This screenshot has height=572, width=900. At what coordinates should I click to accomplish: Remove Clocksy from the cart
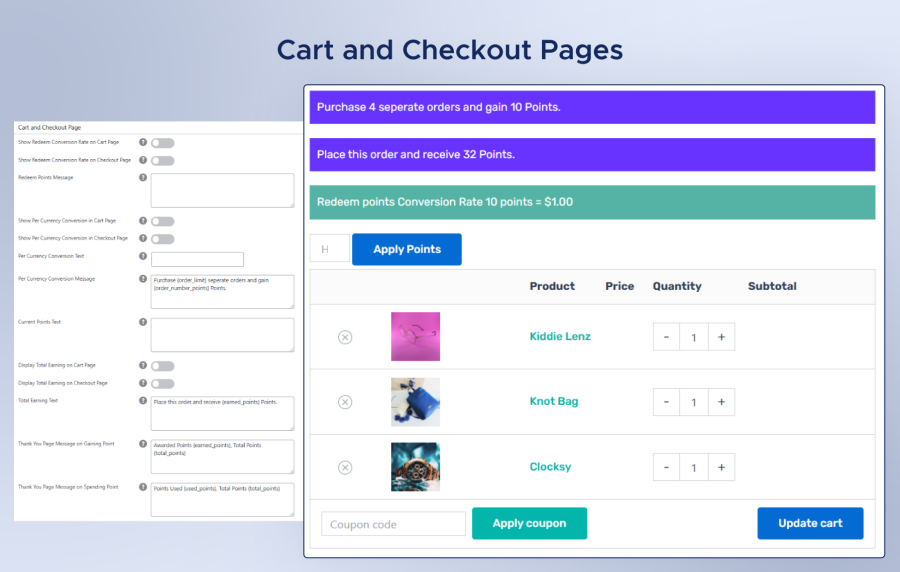[x=345, y=468]
